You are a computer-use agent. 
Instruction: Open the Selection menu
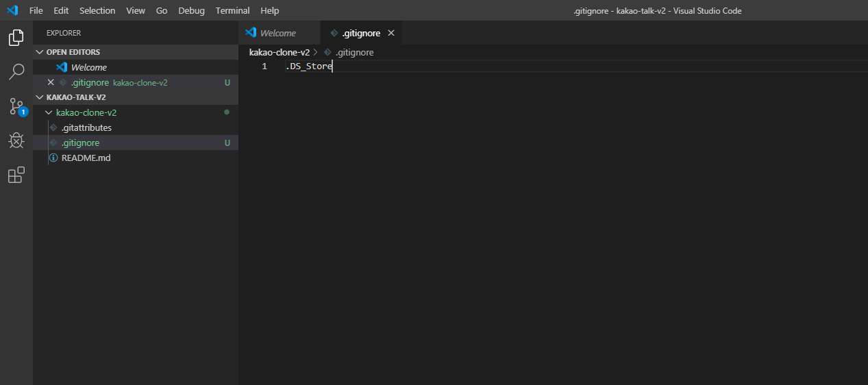(97, 11)
